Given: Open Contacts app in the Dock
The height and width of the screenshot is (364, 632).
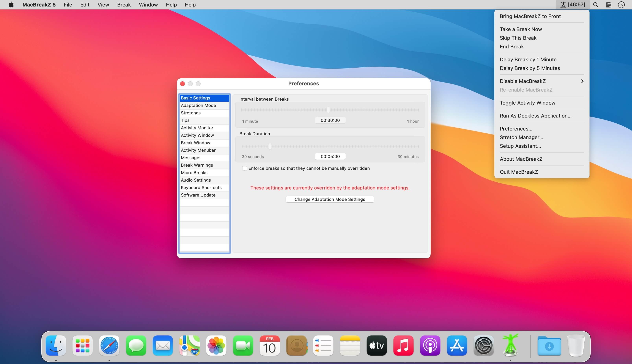Looking at the screenshot, I should click(297, 346).
